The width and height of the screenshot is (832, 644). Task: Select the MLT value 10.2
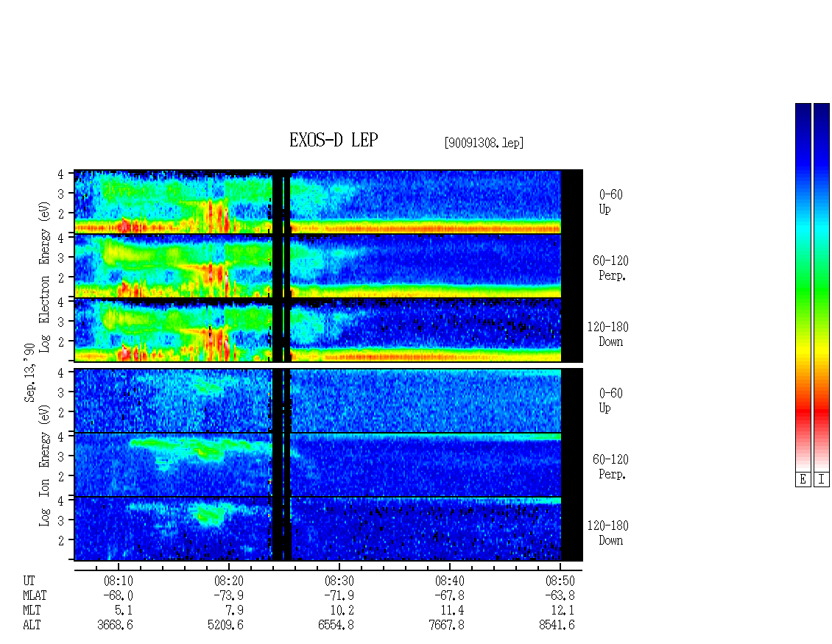[x=342, y=611]
